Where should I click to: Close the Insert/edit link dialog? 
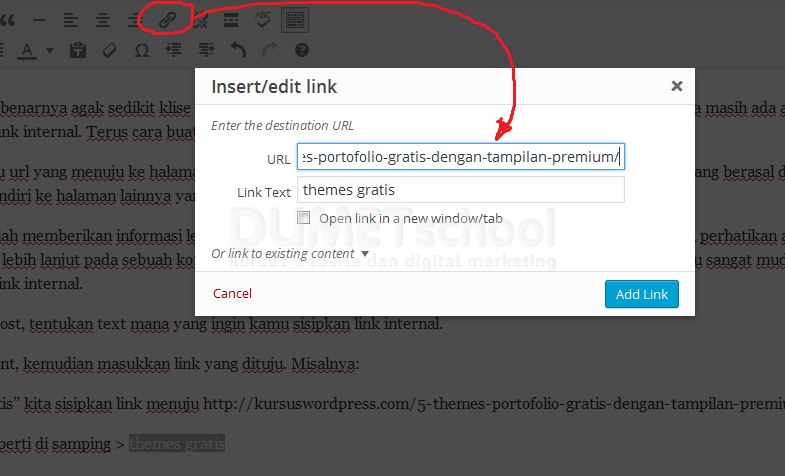tap(677, 86)
